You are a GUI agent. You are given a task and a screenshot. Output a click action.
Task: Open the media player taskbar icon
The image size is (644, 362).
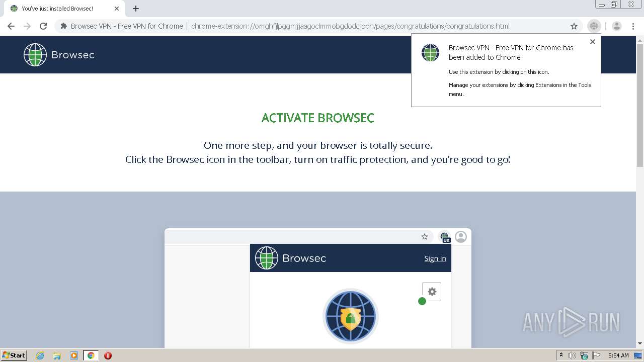[74, 355]
